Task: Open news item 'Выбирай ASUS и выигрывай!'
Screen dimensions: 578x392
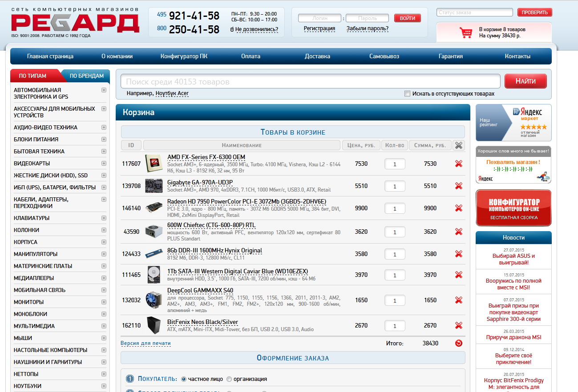Action: click(513, 259)
